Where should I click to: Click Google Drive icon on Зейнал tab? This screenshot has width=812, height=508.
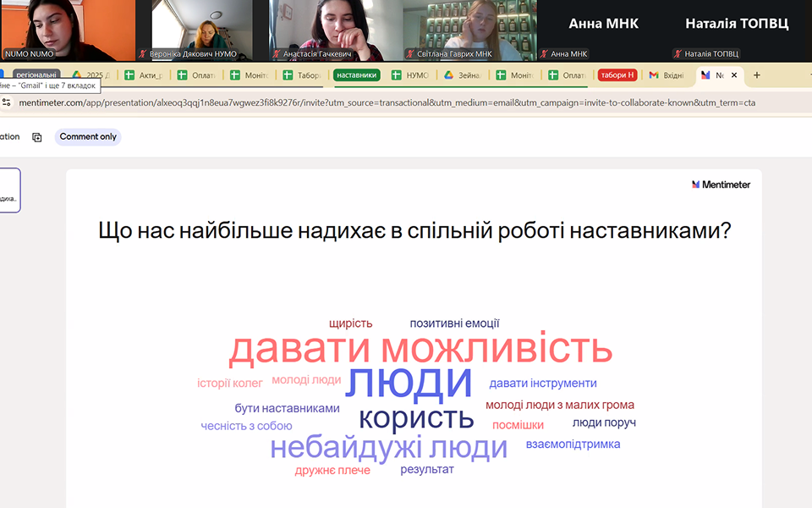point(448,75)
